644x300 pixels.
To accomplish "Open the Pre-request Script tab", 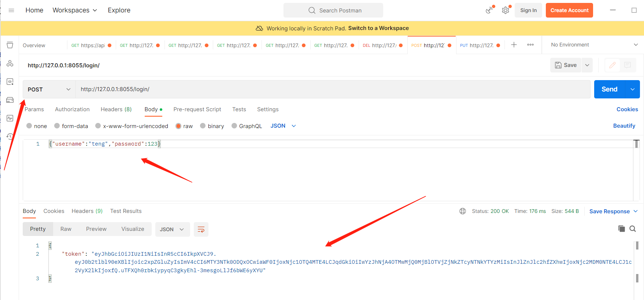I will pyautogui.click(x=197, y=109).
